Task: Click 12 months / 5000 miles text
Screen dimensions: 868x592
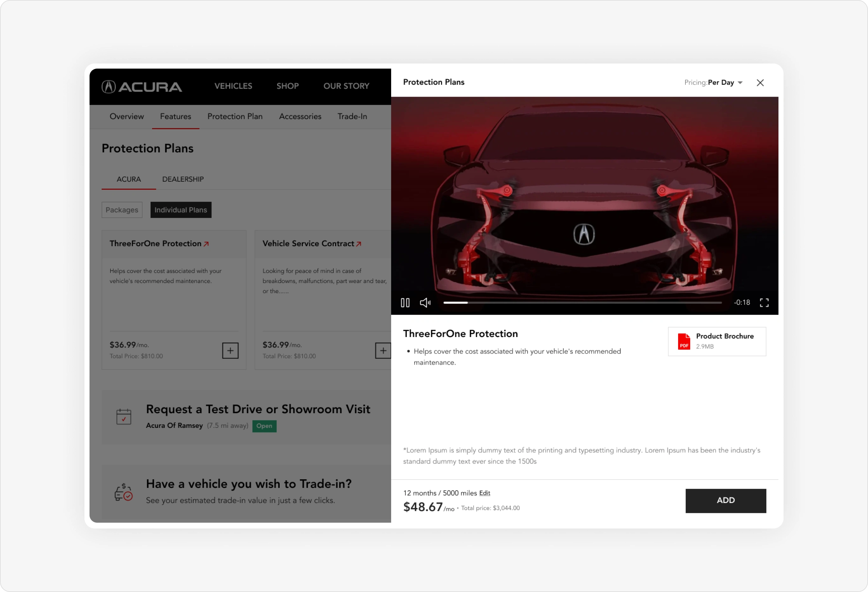Action: (x=440, y=493)
